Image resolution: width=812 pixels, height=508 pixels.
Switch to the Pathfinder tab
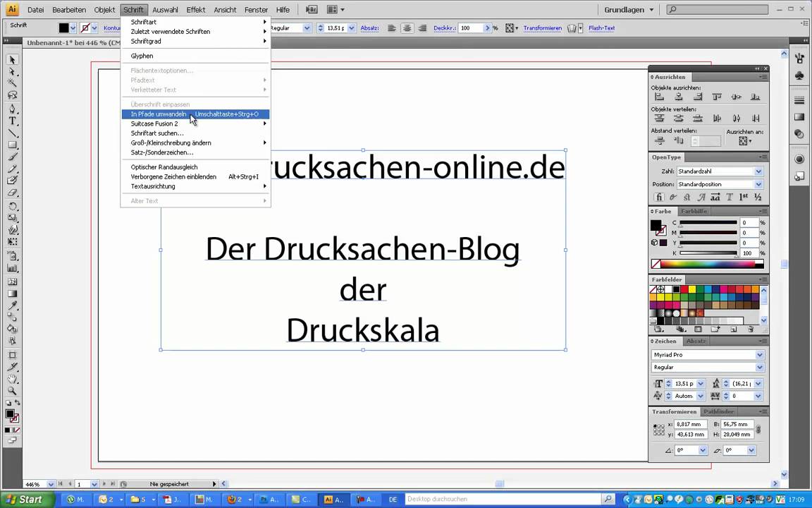tap(719, 411)
